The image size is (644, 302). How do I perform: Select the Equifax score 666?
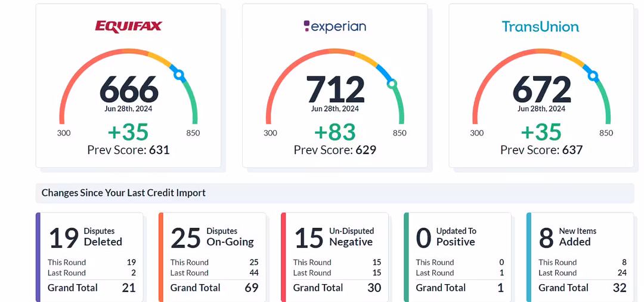tap(129, 90)
